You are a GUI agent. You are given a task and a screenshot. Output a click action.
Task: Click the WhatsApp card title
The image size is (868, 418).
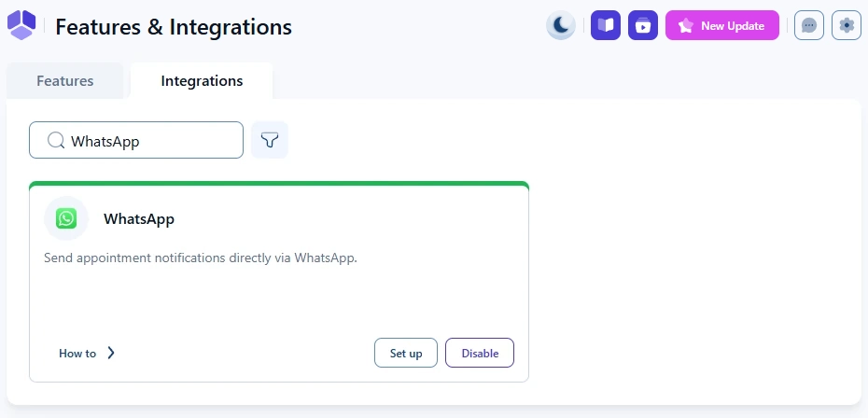[139, 219]
